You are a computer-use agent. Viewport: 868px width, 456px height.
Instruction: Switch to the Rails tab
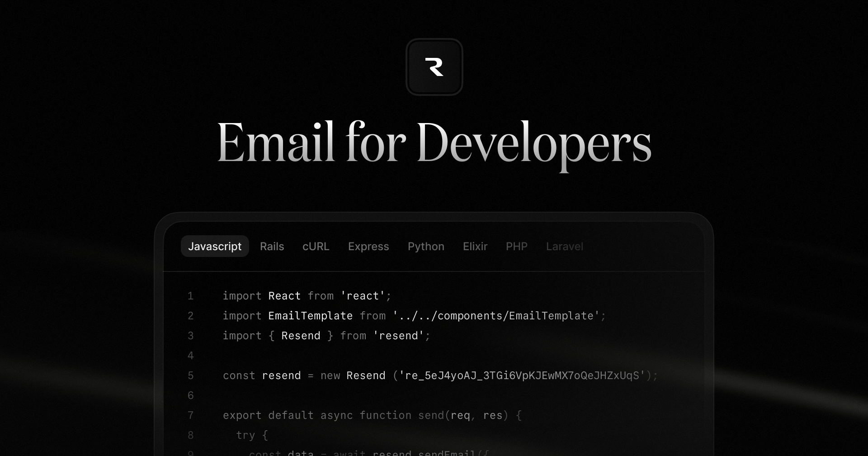[272, 247]
